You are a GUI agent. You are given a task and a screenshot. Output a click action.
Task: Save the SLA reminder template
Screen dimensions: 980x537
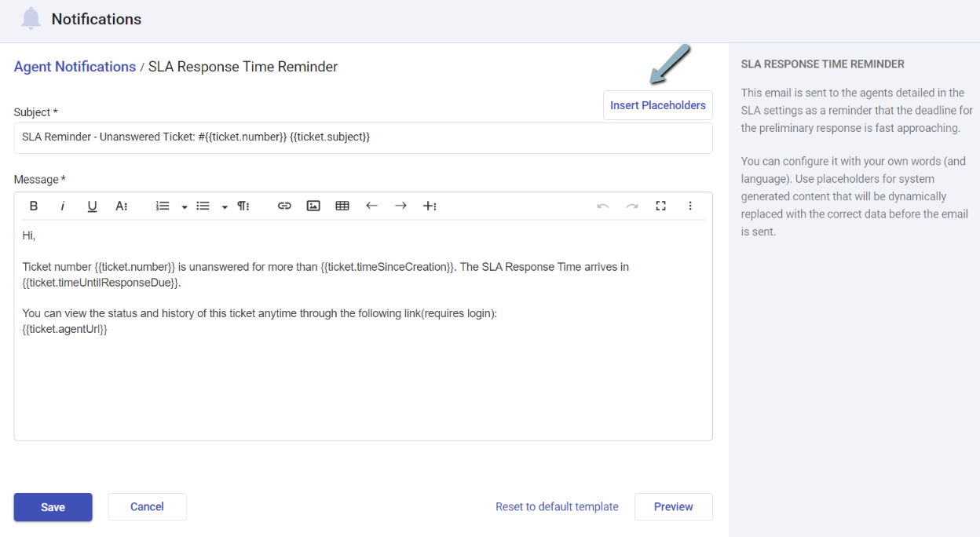tap(53, 507)
